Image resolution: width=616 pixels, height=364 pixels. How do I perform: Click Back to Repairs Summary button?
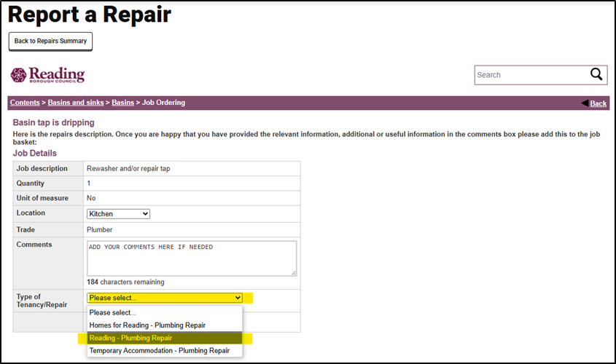tap(50, 41)
